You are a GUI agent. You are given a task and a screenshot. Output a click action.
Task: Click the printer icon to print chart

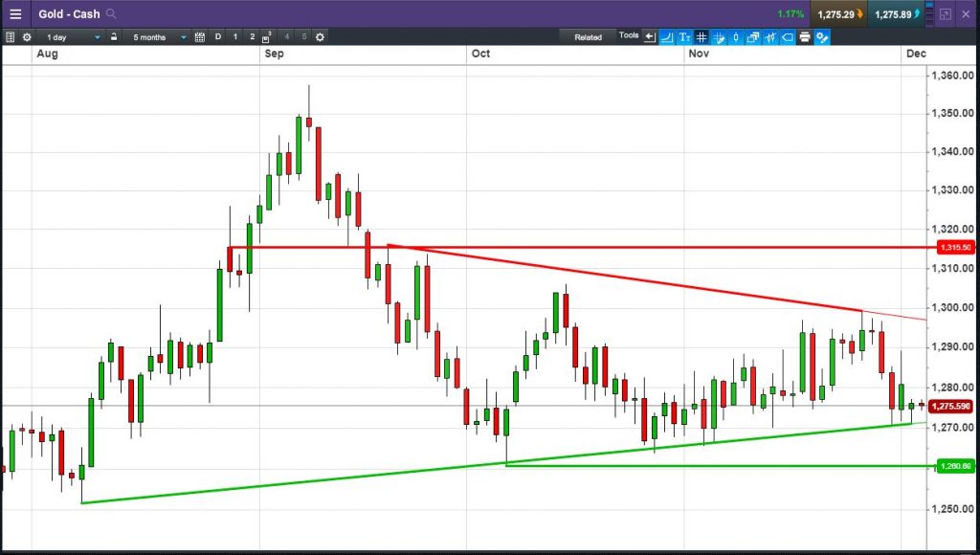pos(804,37)
